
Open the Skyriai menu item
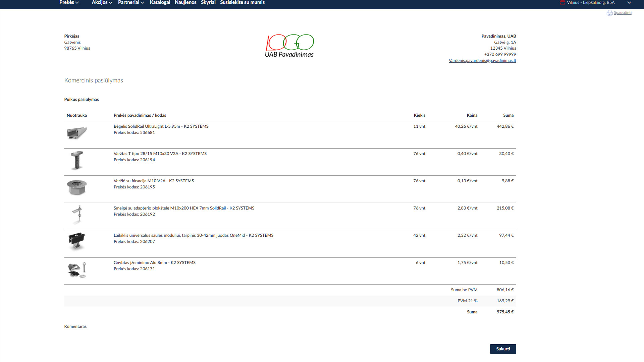pyautogui.click(x=208, y=2)
